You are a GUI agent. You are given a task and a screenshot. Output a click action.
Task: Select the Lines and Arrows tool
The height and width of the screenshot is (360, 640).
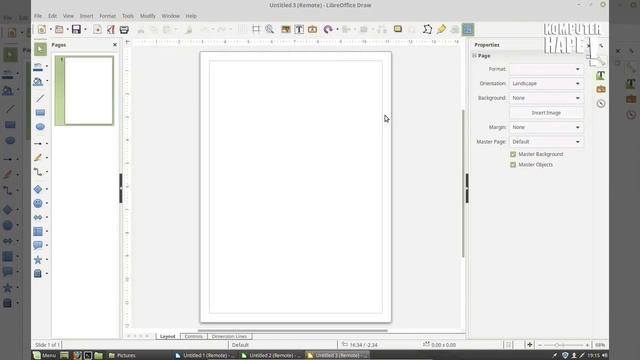pos(38,144)
